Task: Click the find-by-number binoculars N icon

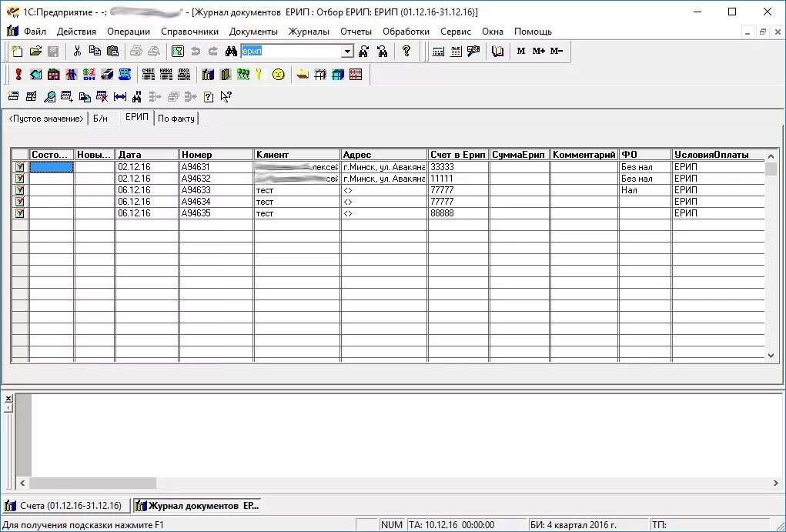Action: (x=137, y=97)
